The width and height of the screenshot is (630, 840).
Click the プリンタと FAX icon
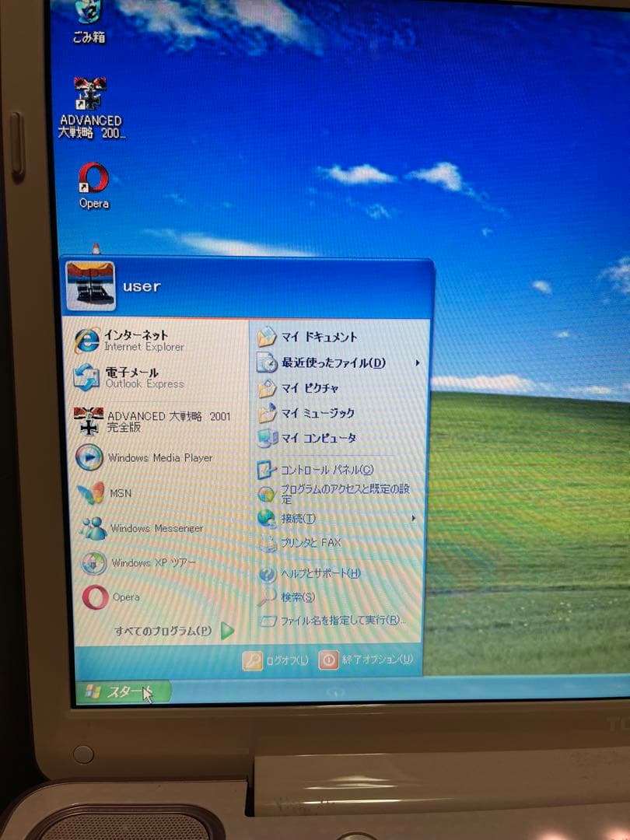(x=267, y=543)
